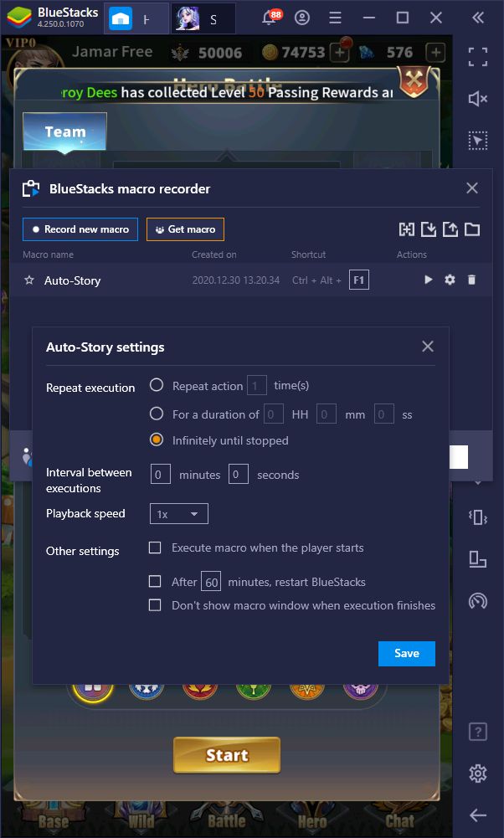Click the interval minutes field

tap(161, 474)
